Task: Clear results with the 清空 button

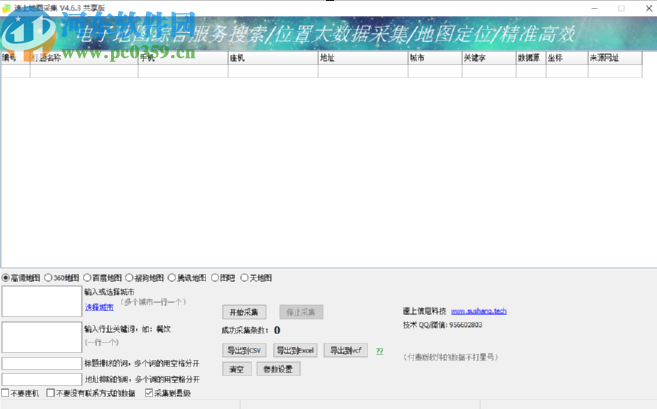Action: pyautogui.click(x=237, y=369)
